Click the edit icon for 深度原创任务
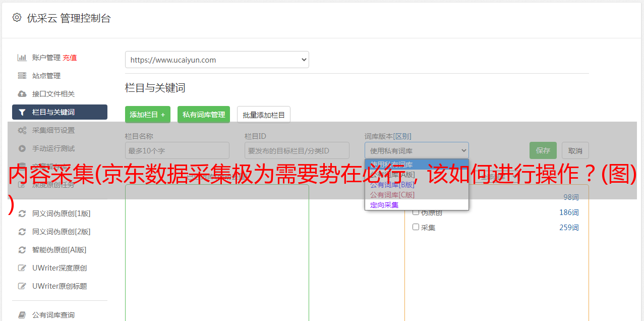The width and height of the screenshot is (644, 321). [22, 185]
